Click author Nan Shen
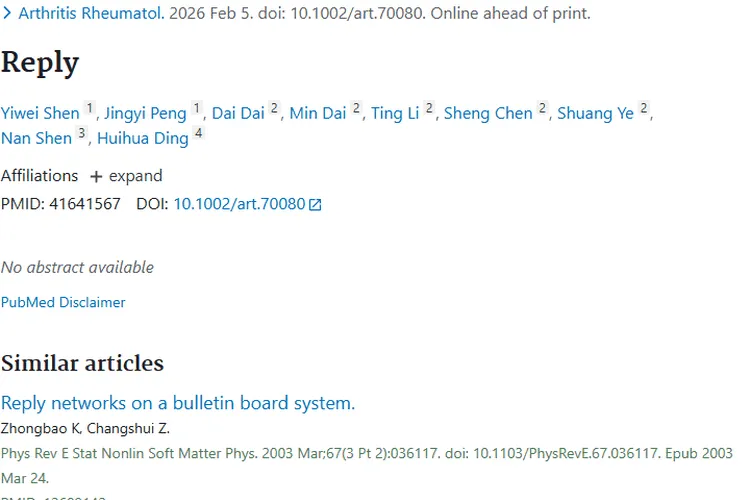The width and height of the screenshot is (750, 500). pos(36,138)
